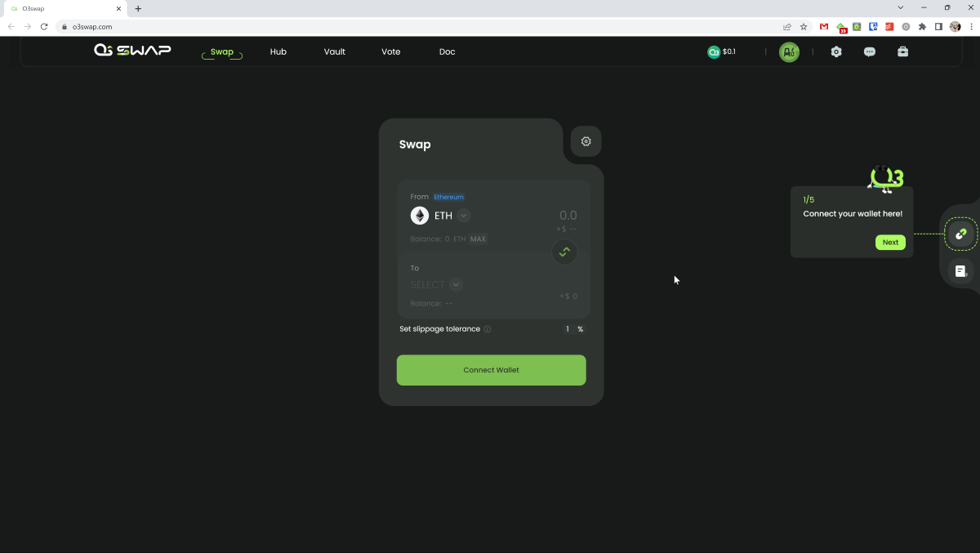Open site settings gear in header

click(x=836, y=51)
